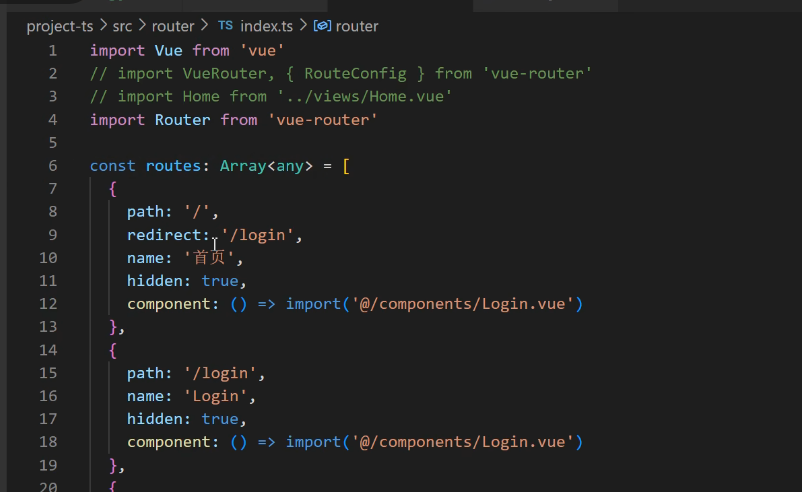Open the router symbol breadcrumb
802x492 pixels.
357,26
